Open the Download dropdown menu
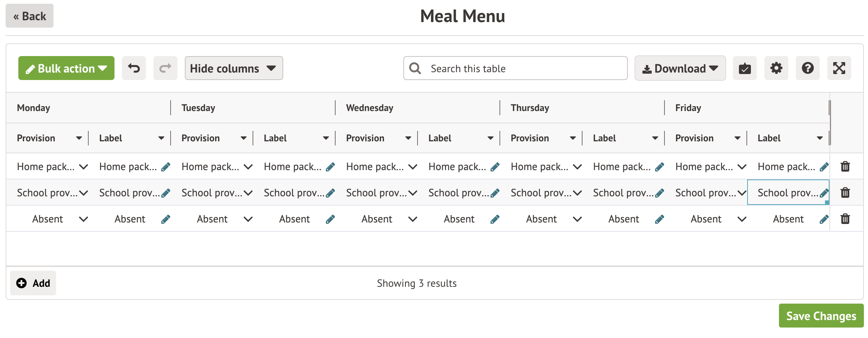 coord(680,68)
